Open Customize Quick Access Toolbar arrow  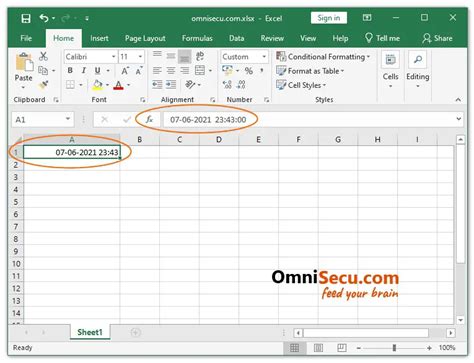click(87, 18)
